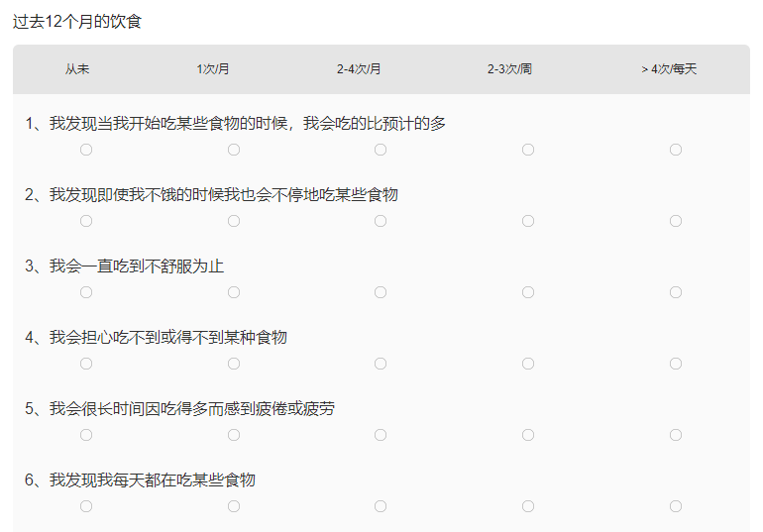
Task: Select '1次/月' for question 5
Action: [234, 435]
